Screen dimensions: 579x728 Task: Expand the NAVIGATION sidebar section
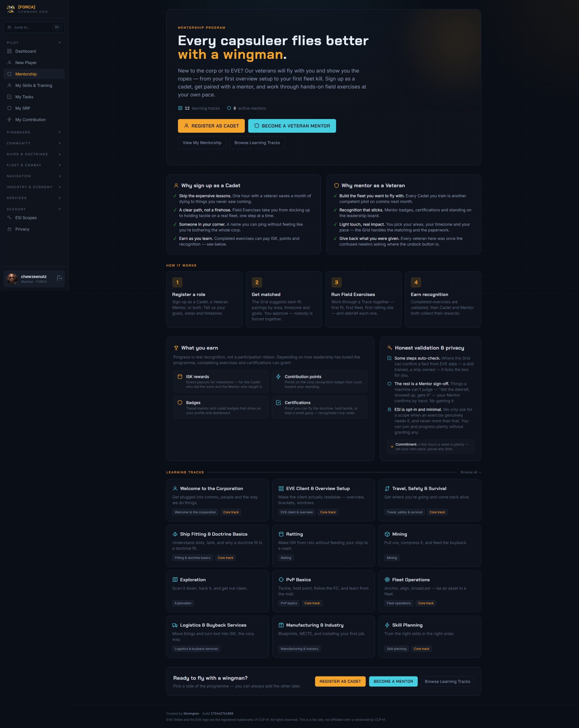tap(34, 176)
